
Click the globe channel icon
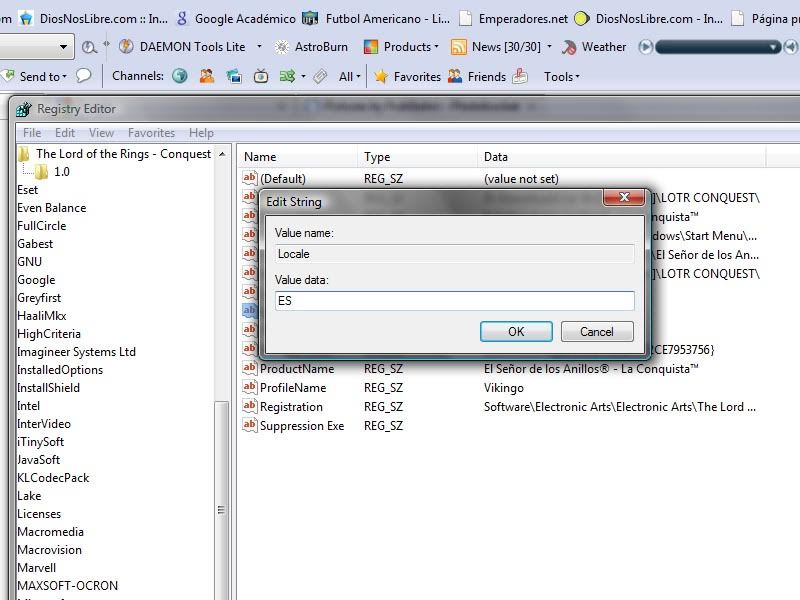tap(180, 76)
